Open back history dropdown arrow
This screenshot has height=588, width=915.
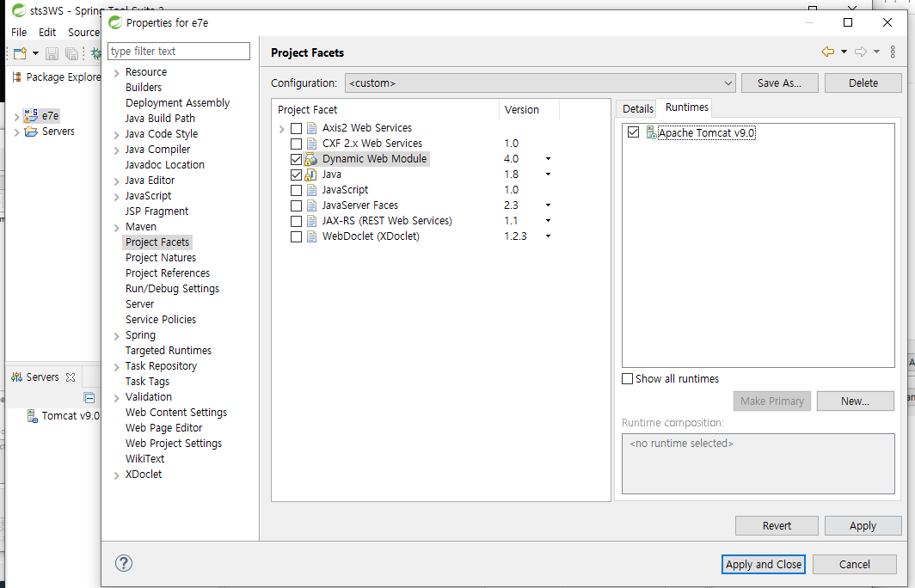844,52
